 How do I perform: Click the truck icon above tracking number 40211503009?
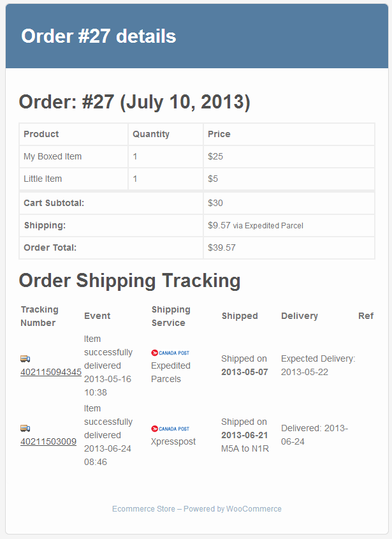tap(25, 428)
